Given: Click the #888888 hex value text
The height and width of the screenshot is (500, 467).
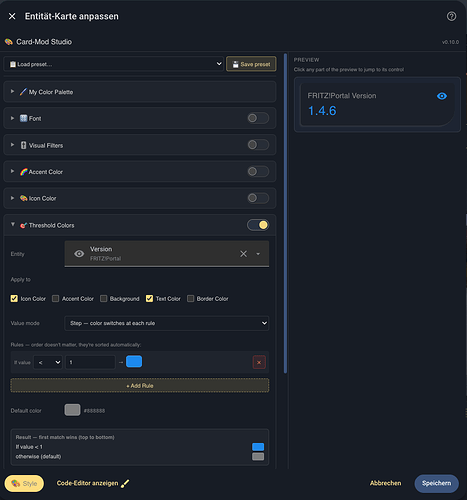Looking at the screenshot, I should click(x=94, y=411).
